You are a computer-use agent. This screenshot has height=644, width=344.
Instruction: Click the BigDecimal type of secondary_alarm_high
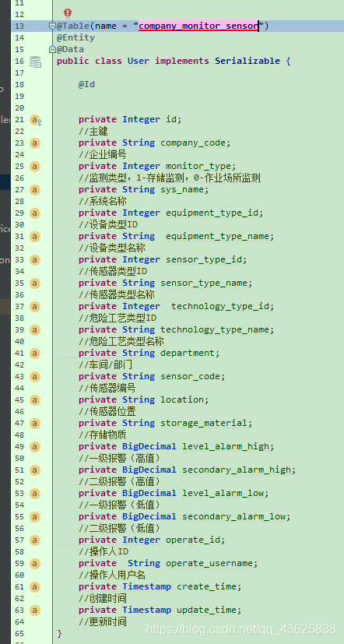coord(149,470)
